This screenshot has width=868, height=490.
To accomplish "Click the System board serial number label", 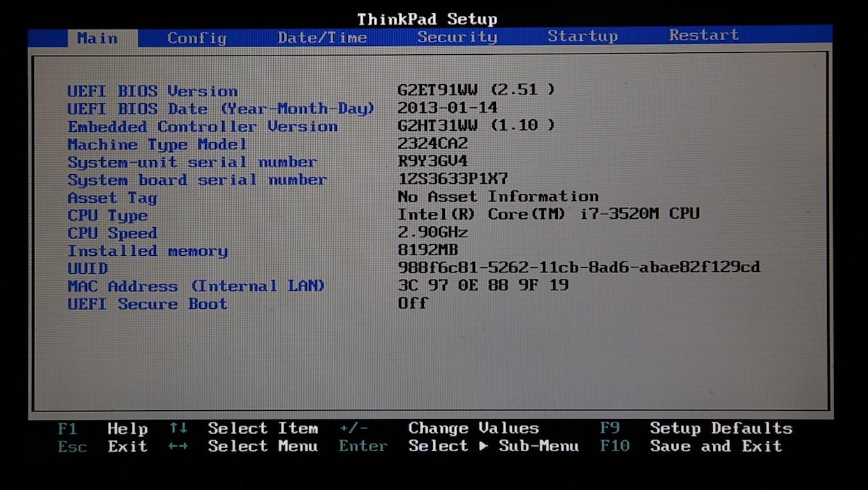I will point(197,181).
